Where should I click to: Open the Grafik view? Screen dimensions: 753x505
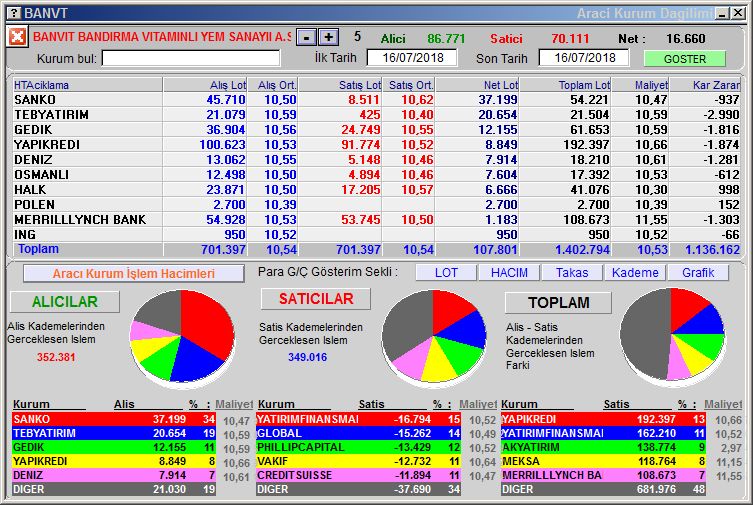pos(698,273)
